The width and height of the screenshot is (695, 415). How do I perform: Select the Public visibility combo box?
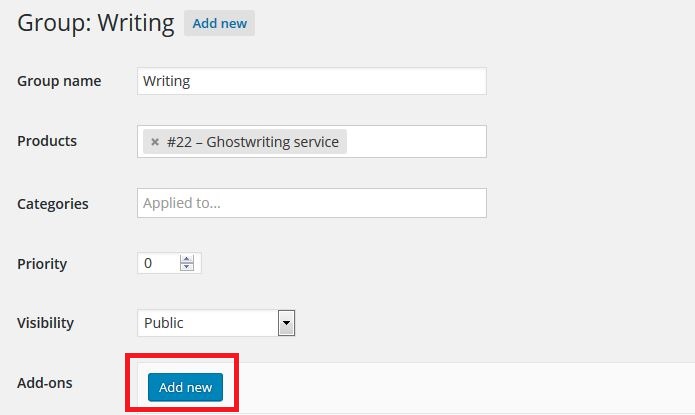[216, 323]
